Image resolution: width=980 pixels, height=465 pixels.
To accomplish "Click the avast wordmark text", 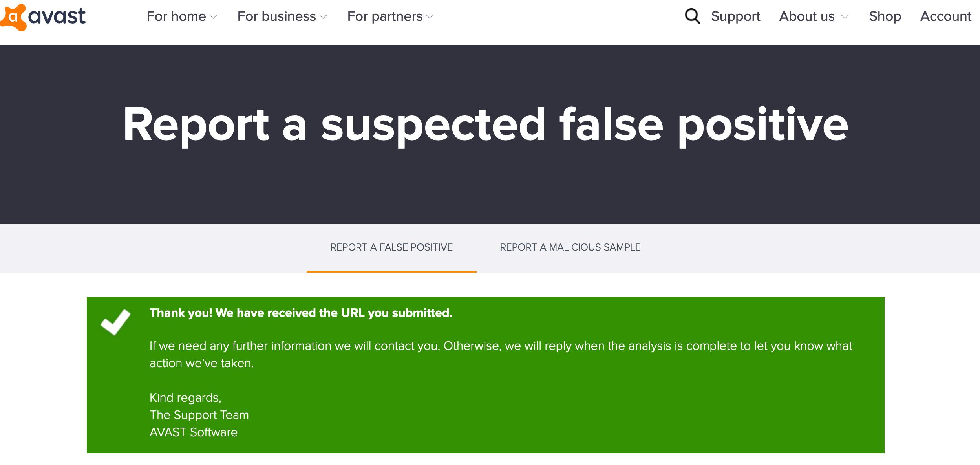I will pos(57,16).
